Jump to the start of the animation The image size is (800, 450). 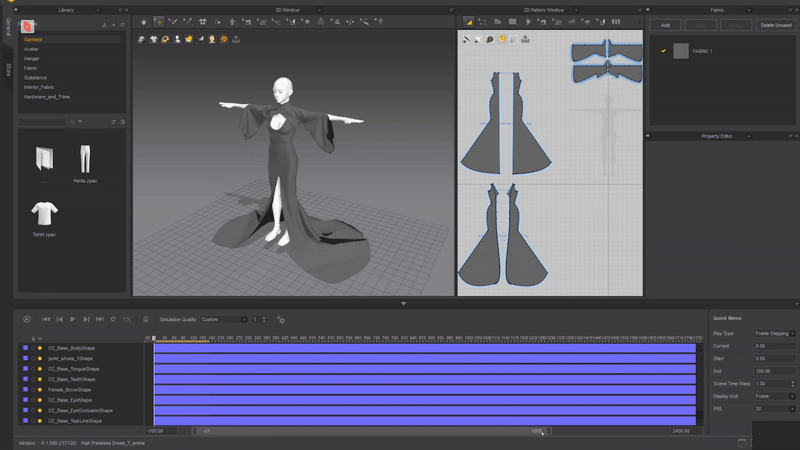pyautogui.click(x=46, y=319)
